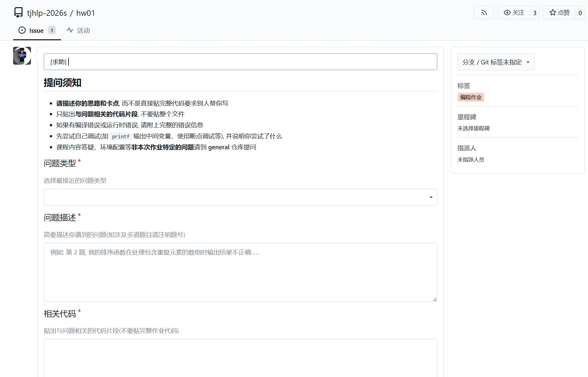Screen dimensions: 588x377
Task: Click the Issue tab count badge 1
Action: pyautogui.click(x=52, y=30)
